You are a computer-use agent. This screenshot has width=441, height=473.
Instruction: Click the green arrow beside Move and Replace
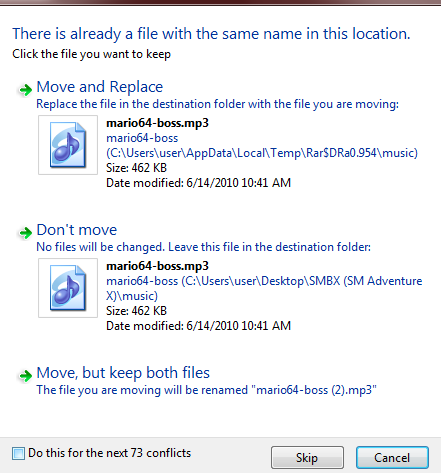(x=25, y=89)
